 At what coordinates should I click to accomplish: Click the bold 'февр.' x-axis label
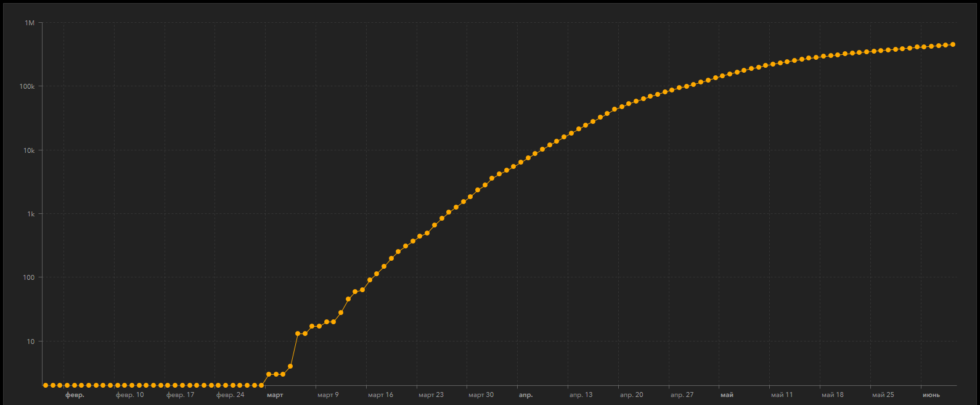tap(75, 395)
